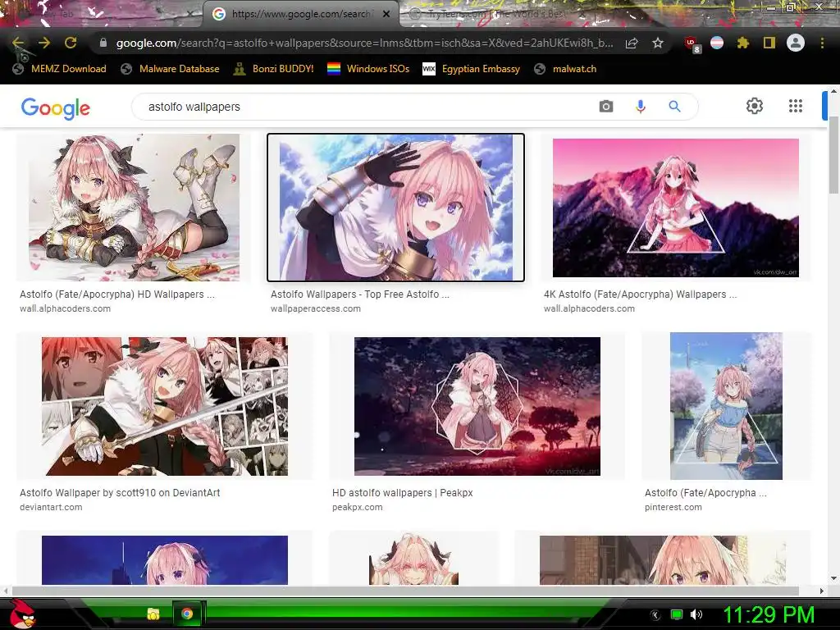Open the striped flag extension icon

tap(717, 43)
